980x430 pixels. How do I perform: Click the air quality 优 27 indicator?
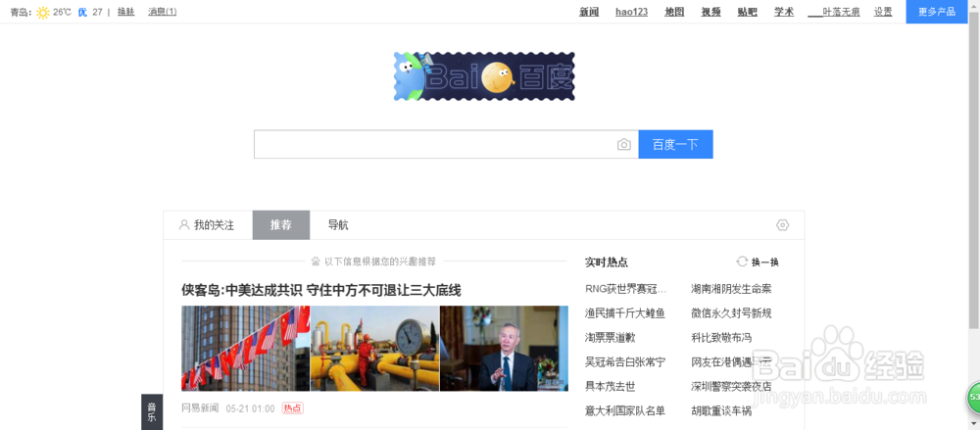click(x=90, y=12)
